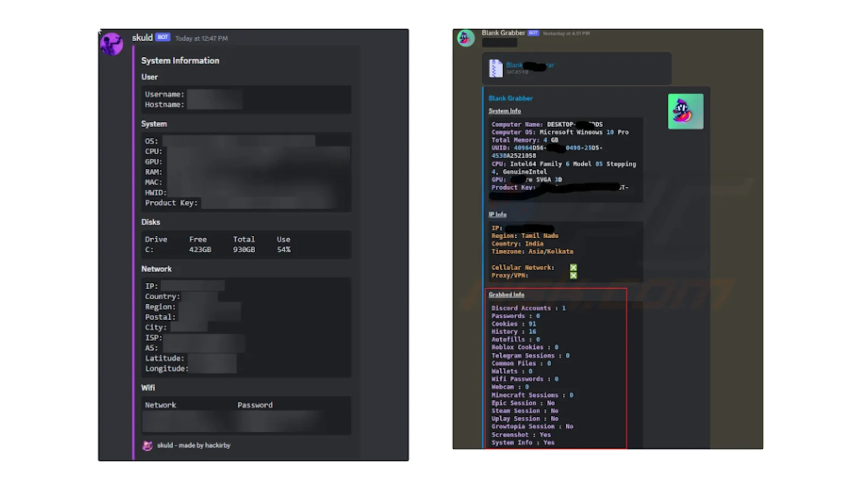Viewport: 868px width, 488px height.
Task: Click the '54%' disk use value
Action: (x=284, y=250)
